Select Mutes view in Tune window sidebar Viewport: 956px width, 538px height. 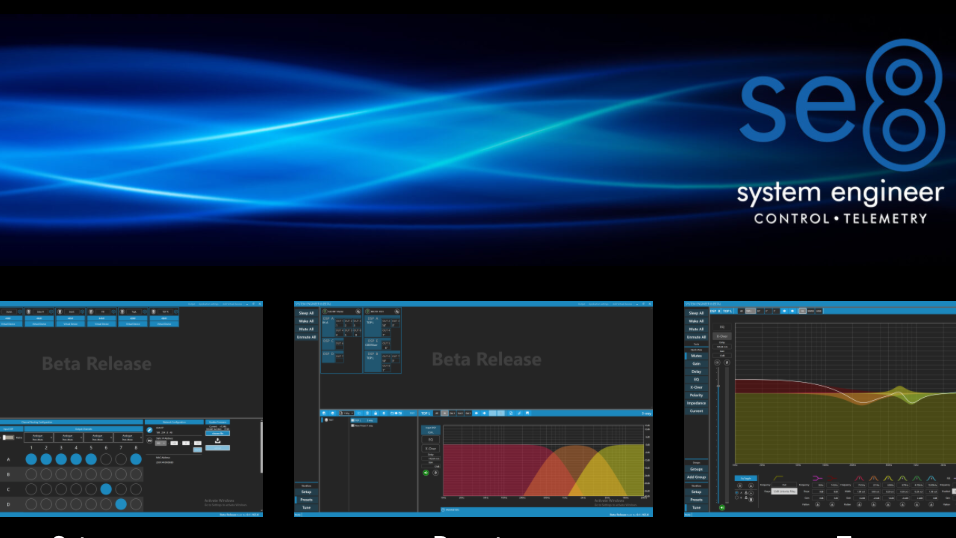coord(696,356)
